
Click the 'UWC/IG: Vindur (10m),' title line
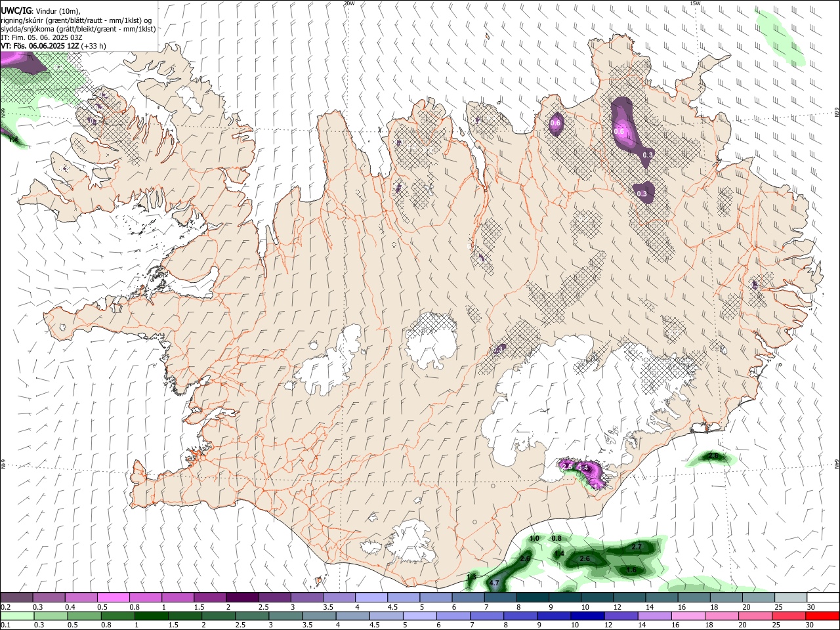pyautogui.click(x=40, y=11)
